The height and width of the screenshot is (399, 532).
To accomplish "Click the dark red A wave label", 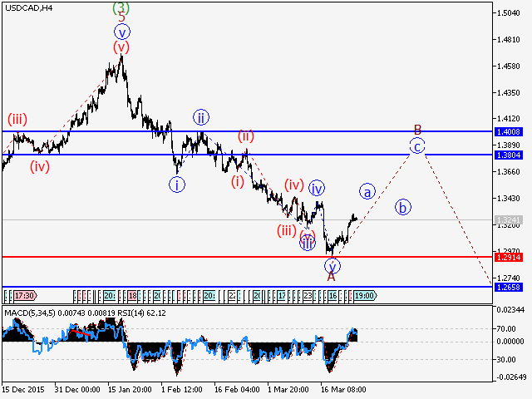I will tap(331, 277).
